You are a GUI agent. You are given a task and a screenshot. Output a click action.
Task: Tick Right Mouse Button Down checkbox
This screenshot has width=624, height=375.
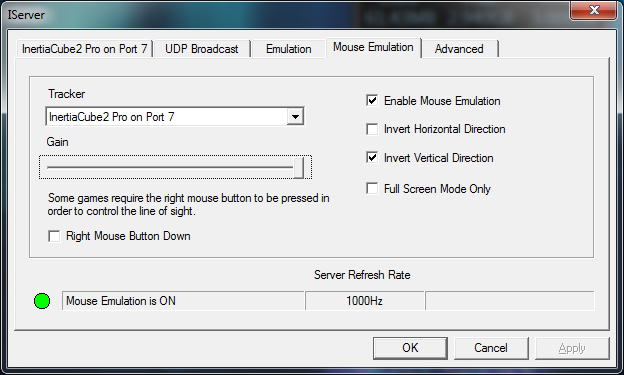pos(54,236)
